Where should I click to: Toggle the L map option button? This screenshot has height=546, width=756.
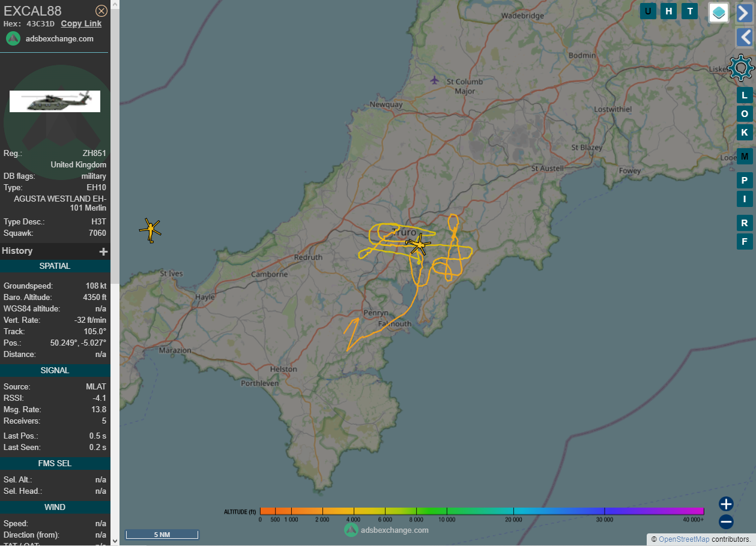745,95
